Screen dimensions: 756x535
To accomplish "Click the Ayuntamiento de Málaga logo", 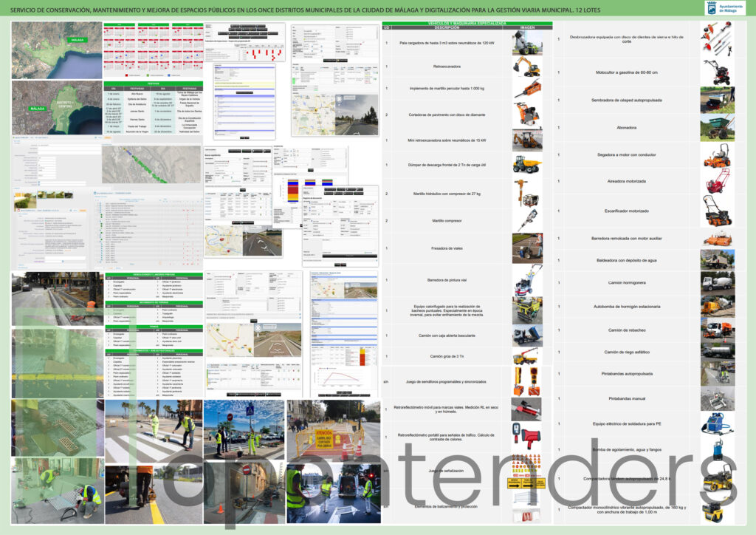I will click(x=724, y=7).
